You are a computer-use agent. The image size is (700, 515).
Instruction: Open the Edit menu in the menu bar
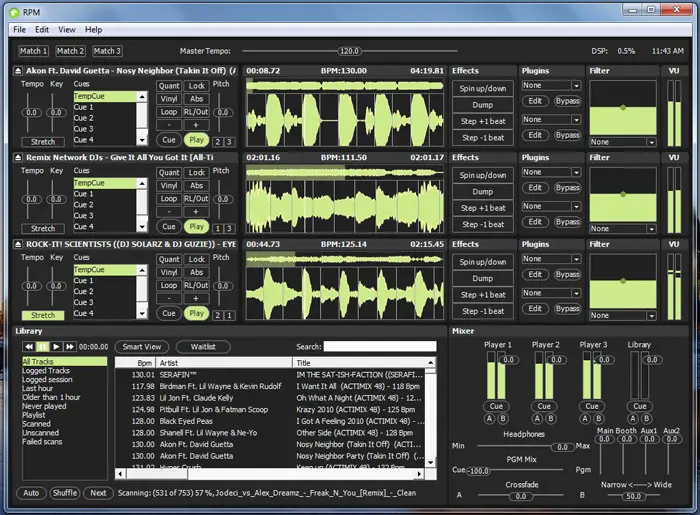(x=43, y=30)
